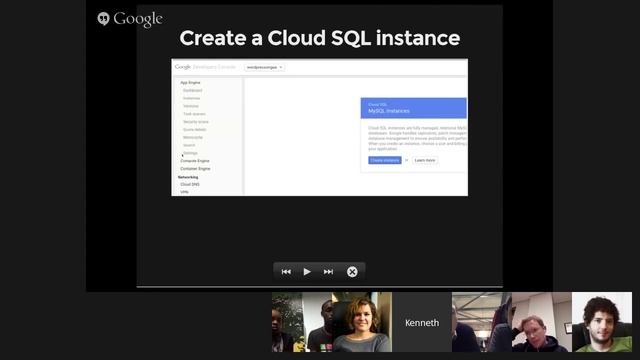
Task: Open App Engine in console sidebar
Action: [x=190, y=82]
